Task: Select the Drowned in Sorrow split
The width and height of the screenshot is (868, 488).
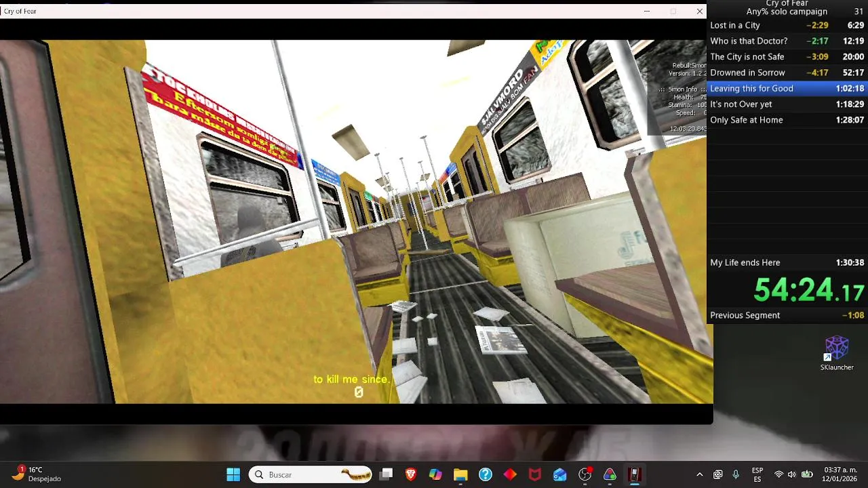Action: (787, 73)
